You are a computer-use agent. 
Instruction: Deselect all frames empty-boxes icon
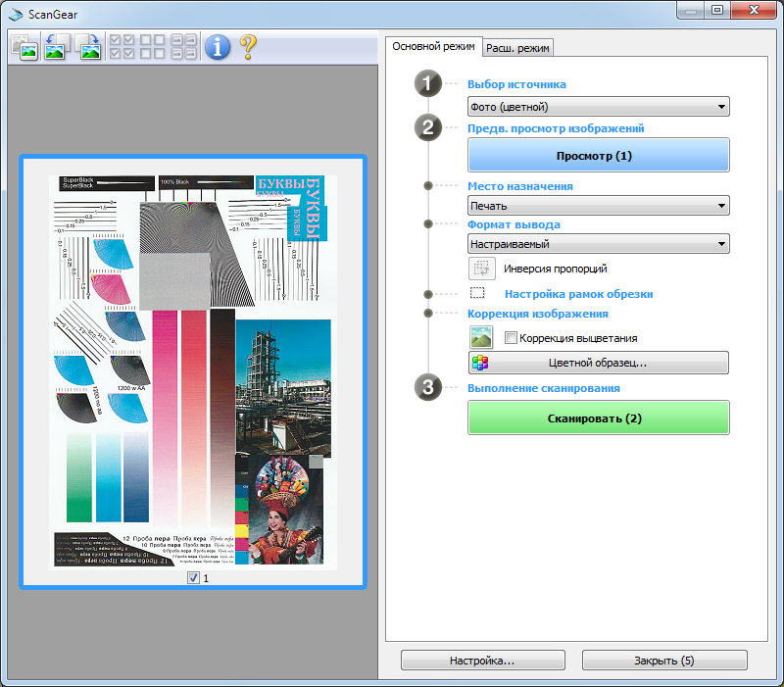[153, 47]
